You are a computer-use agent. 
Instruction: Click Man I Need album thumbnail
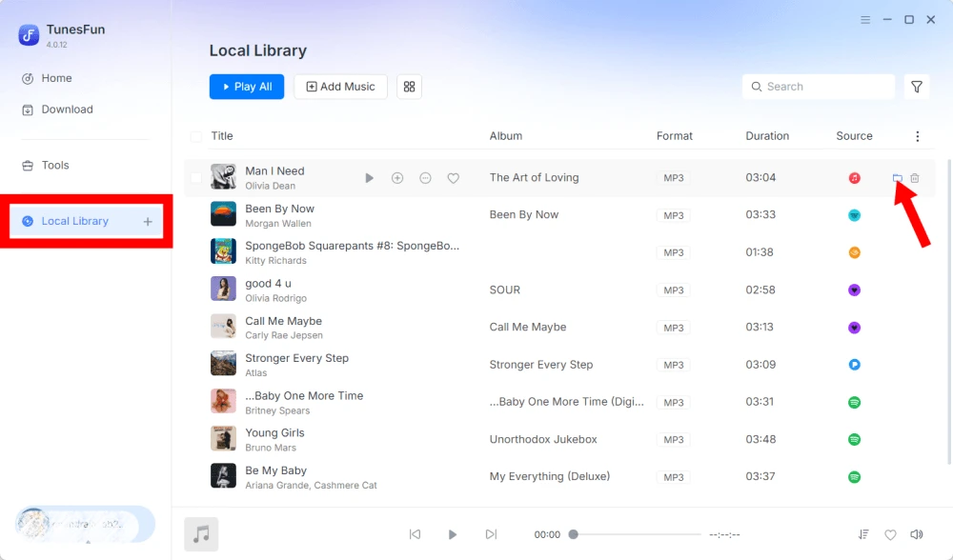point(223,177)
